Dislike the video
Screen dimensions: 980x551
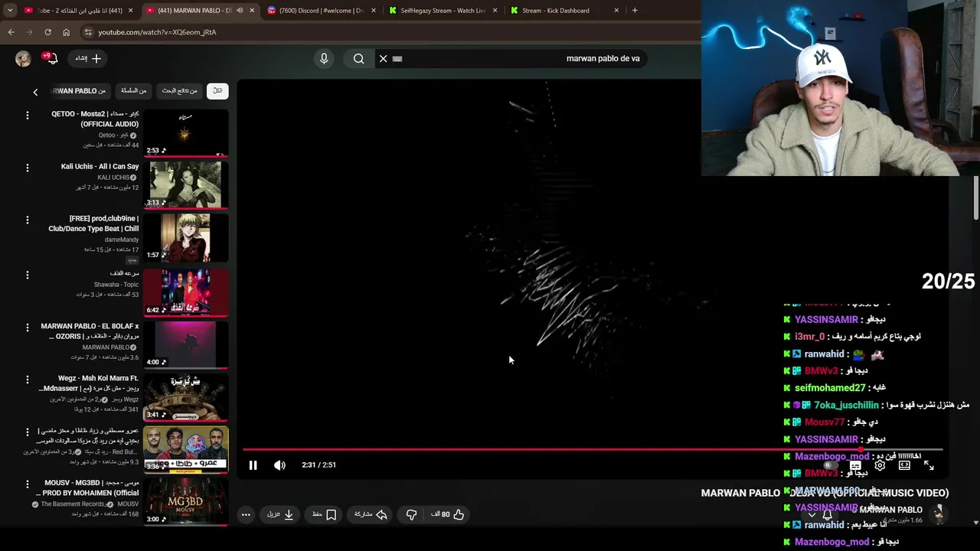tap(411, 514)
